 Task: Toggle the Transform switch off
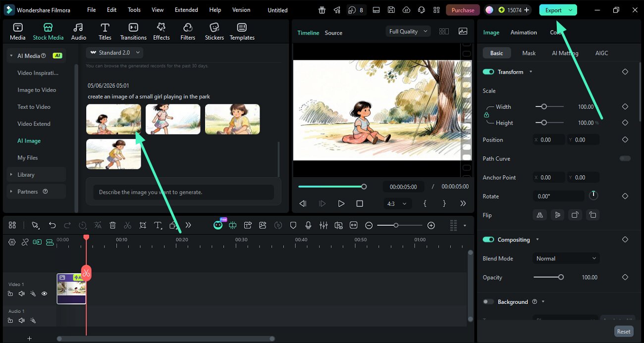tap(488, 72)
